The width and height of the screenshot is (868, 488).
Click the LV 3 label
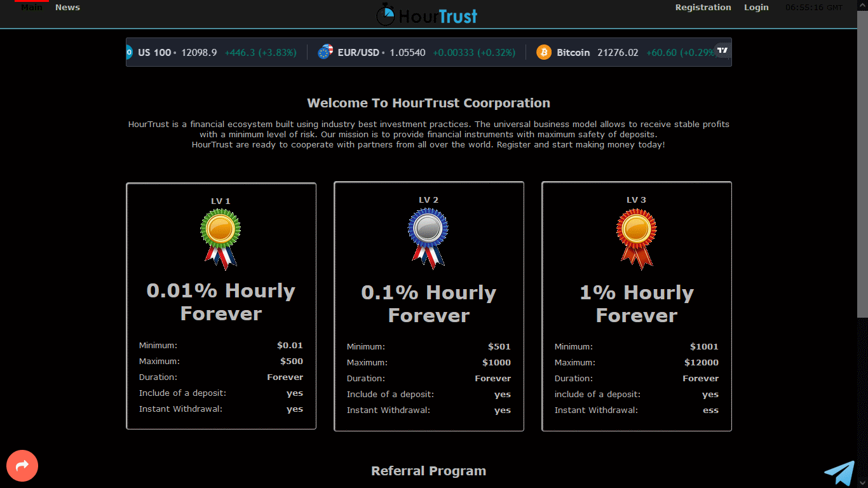pyautogui.click(x=636, y=200)
